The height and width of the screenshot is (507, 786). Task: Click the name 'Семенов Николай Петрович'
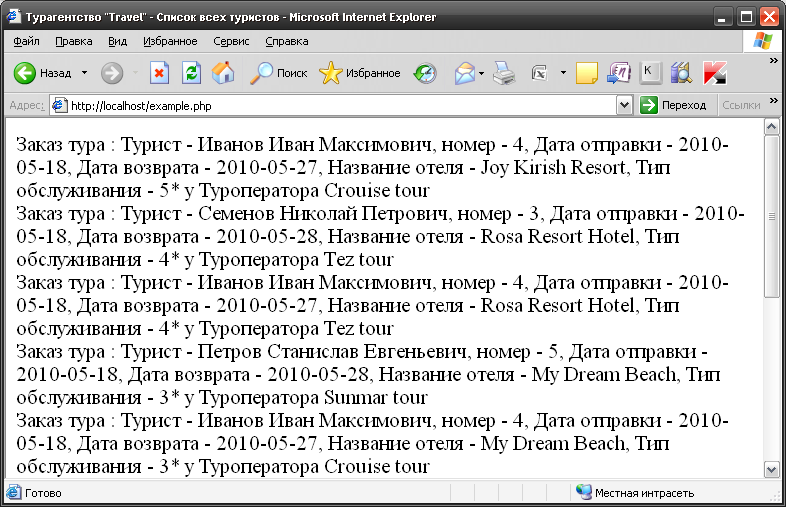[x=323, y=214]
